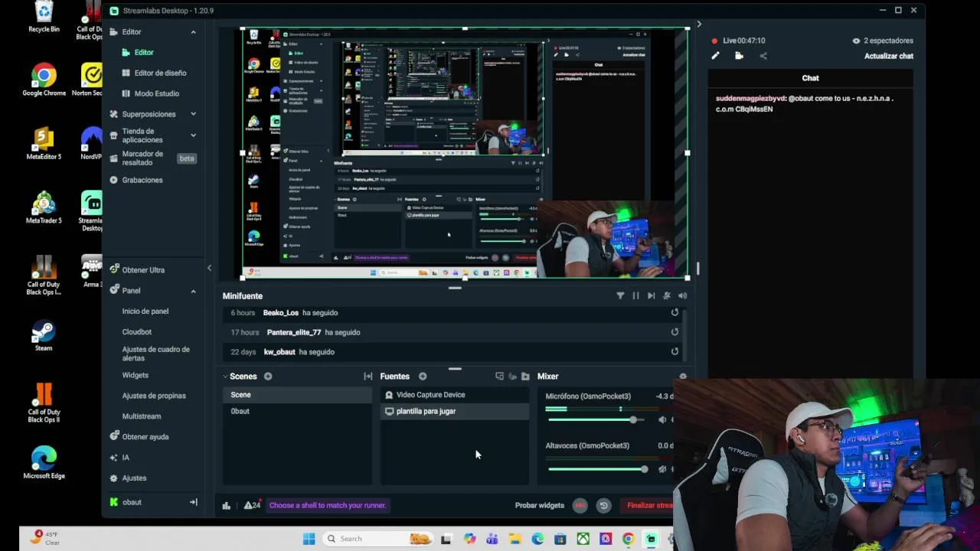Pause the alert queue
This screenshot has width=980, height=551.
coord(635,296)
